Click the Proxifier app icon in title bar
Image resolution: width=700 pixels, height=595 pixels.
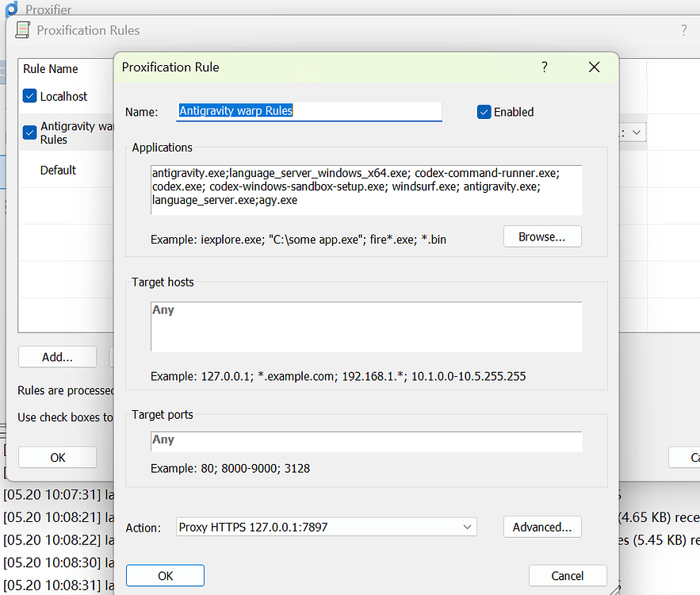(12, 9)
